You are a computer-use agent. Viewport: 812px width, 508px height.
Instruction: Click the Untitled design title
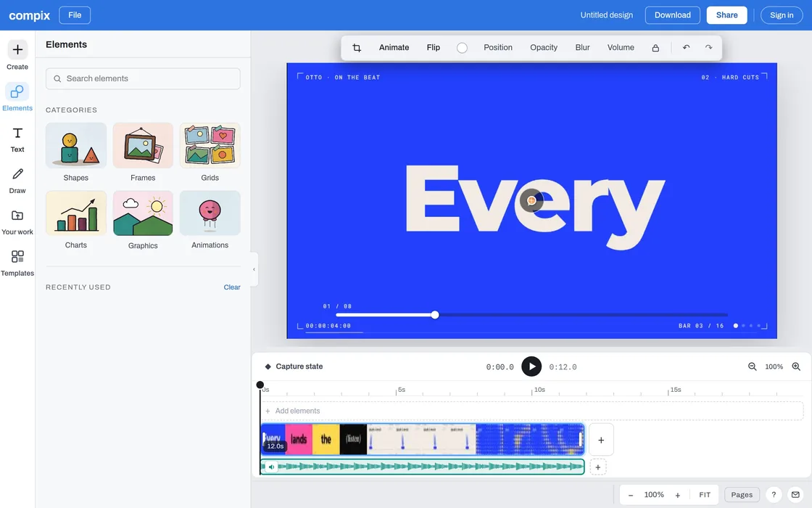click(606, 15)
